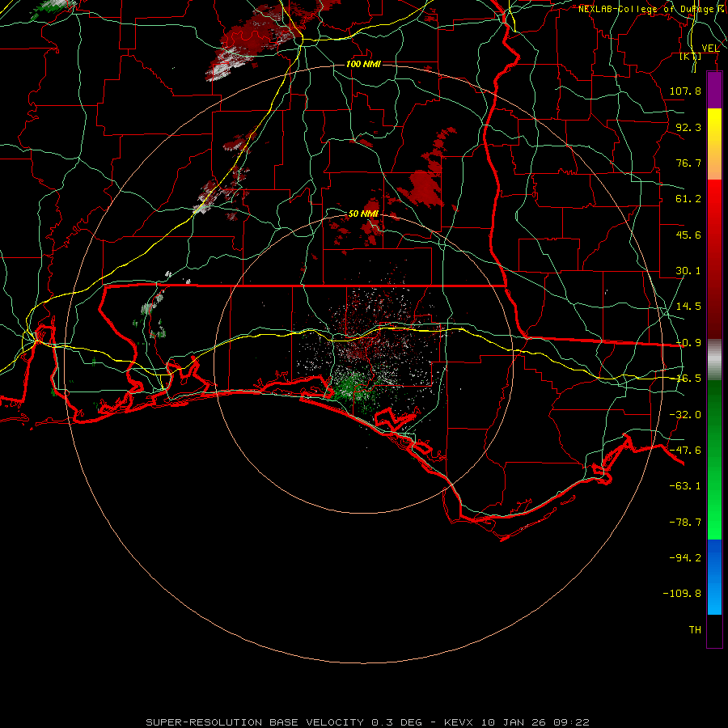This screenshot has width=728, height=728.
Task: Click the -32.0 velocity scale value
Action: [685, 415]
